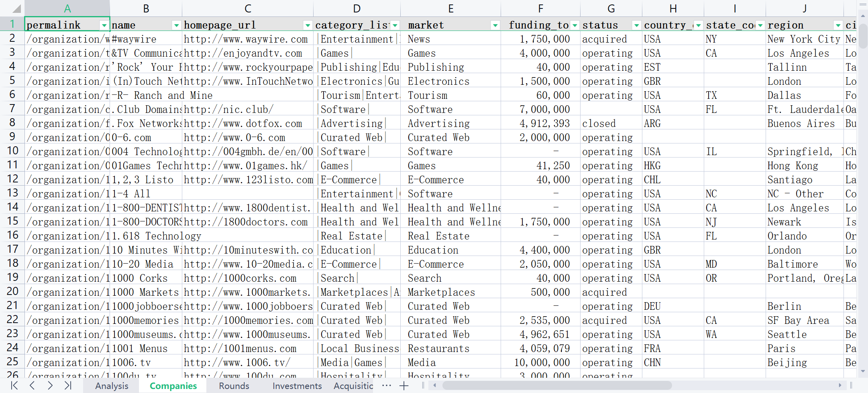
Task: Open the category_list filter dropdown
Action: (395, 25)
